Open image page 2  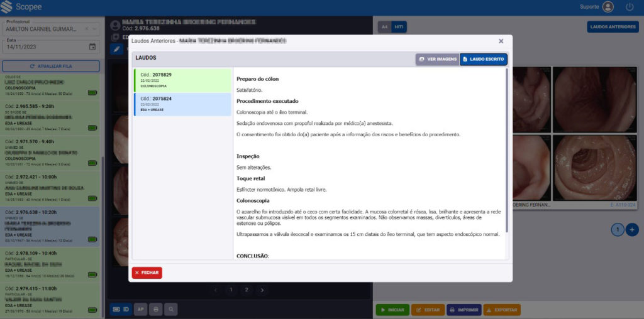click(x=247, y=290)
